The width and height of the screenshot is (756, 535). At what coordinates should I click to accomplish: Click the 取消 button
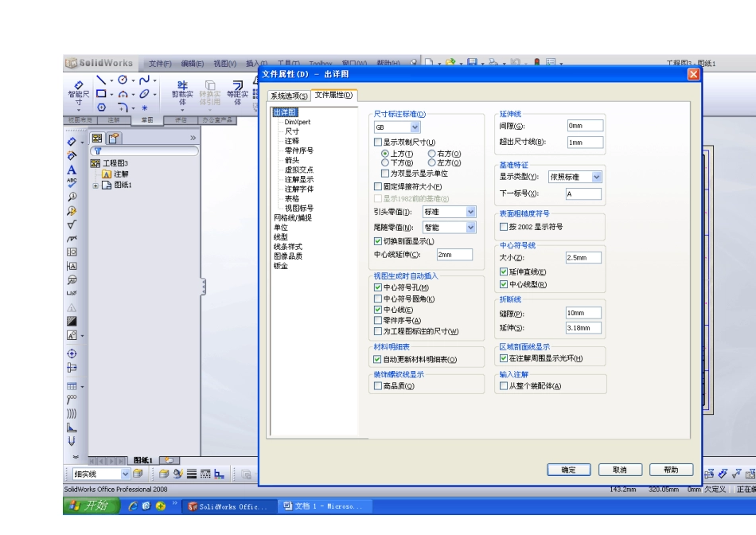coord(620,470)
